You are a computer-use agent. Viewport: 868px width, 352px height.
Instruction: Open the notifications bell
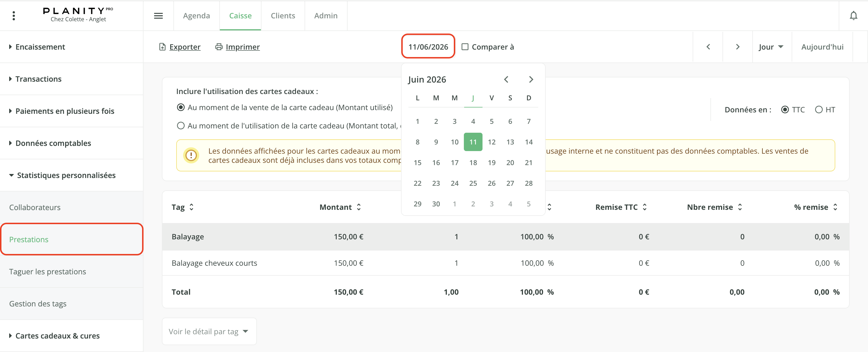pyautogui.click(x=853, y=15)
